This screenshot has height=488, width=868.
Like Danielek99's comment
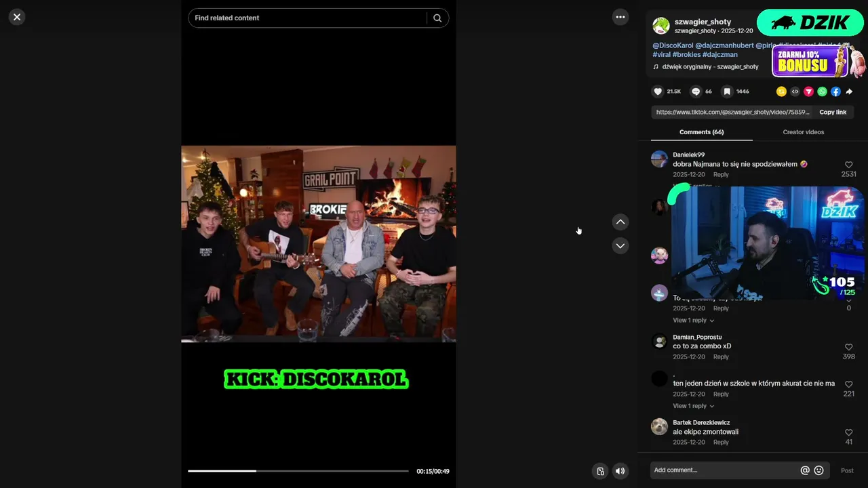(848, 165)
